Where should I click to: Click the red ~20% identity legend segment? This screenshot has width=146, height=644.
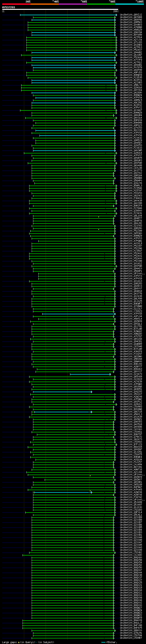pos(16,4)
